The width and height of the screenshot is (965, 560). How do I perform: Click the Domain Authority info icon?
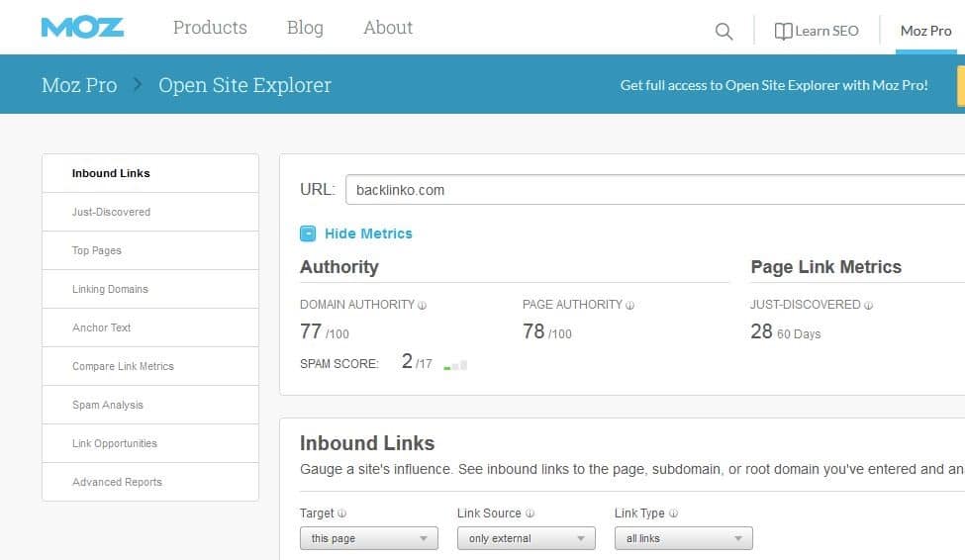423,306
